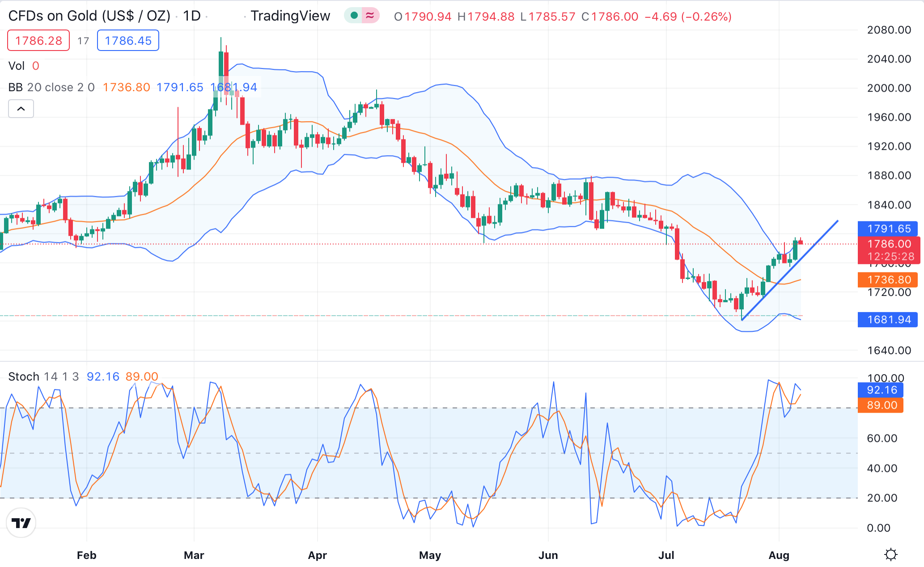Screen dimensions: 924x567
Task: Click the spread value 17
Action: point(83,41)
